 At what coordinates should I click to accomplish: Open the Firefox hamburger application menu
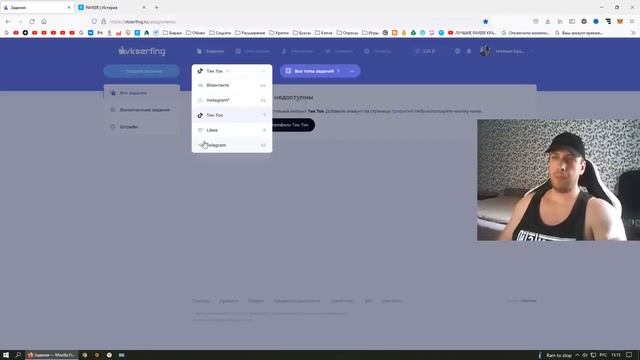pyautogui.click(x=631, y=21)
